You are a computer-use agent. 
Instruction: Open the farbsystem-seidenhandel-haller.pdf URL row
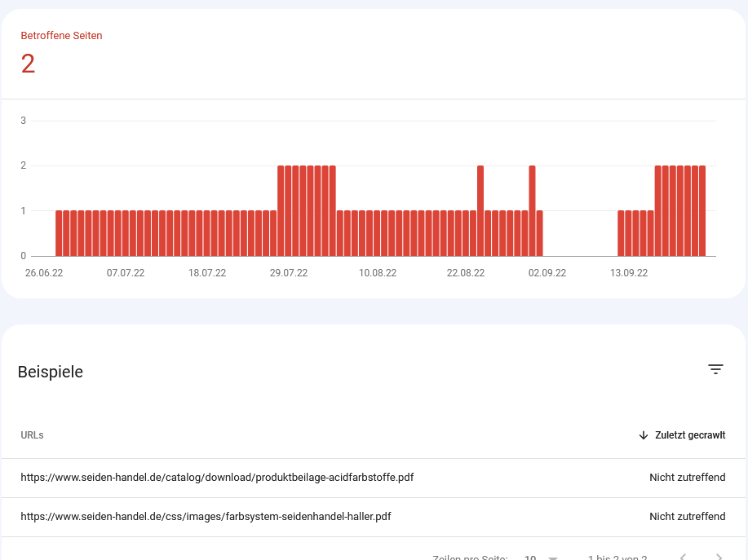[x=206, y=517]
